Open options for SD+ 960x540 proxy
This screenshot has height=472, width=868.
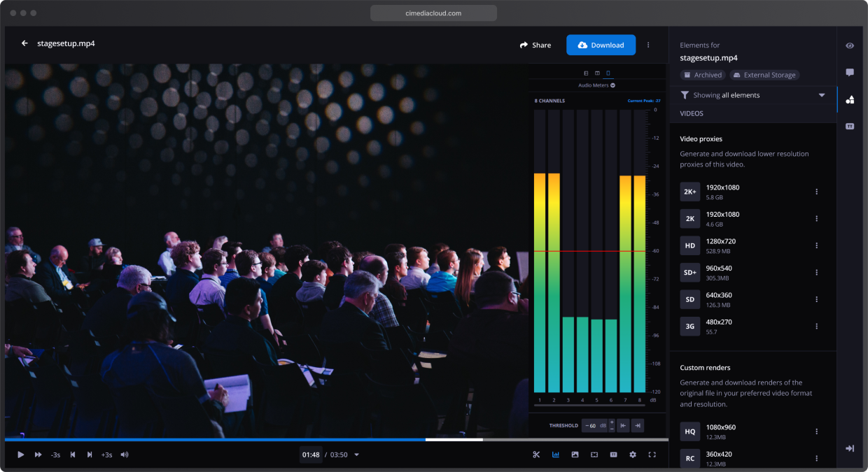(816, 273)
